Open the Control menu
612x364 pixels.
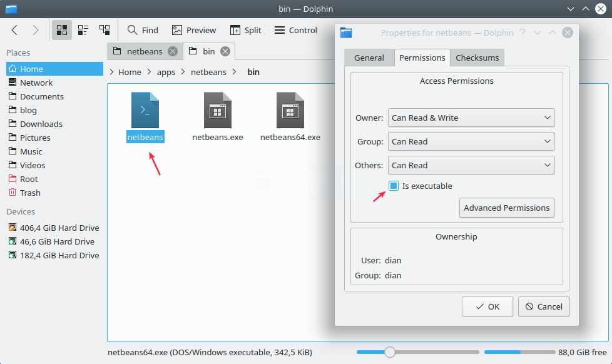294,29
